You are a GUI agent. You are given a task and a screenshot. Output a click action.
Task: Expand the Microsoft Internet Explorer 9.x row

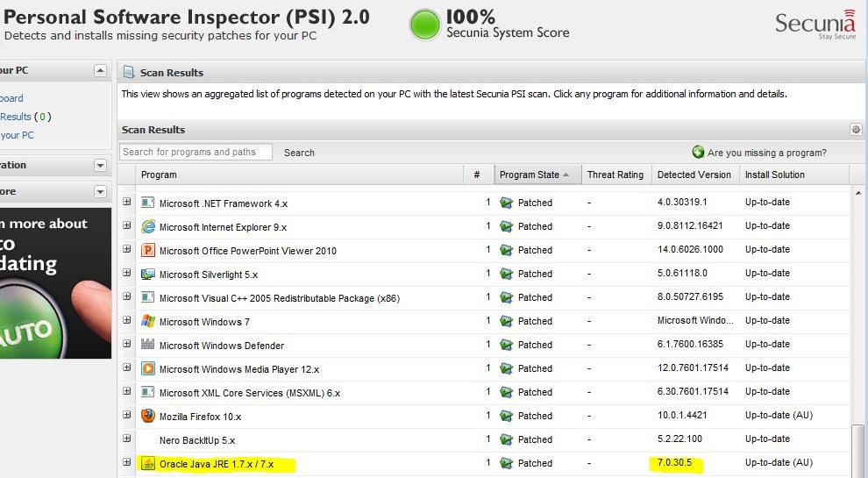[127, 225]
